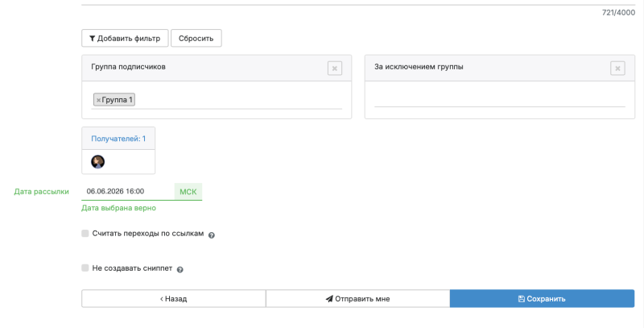Screen dimensions: 644x328
Task: Click the recipient avatar thumbnail
Action: pyautogui.click(x=97, y=162)
